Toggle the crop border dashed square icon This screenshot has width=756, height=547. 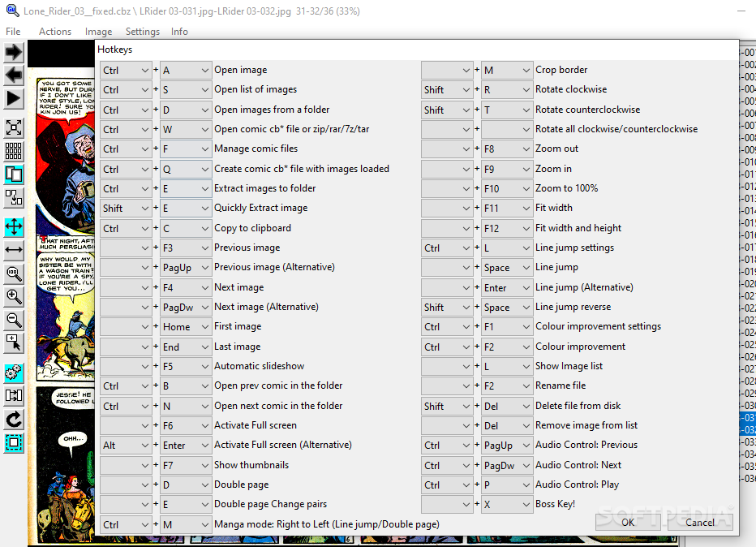pyautogui.click(x=14, y=443)
